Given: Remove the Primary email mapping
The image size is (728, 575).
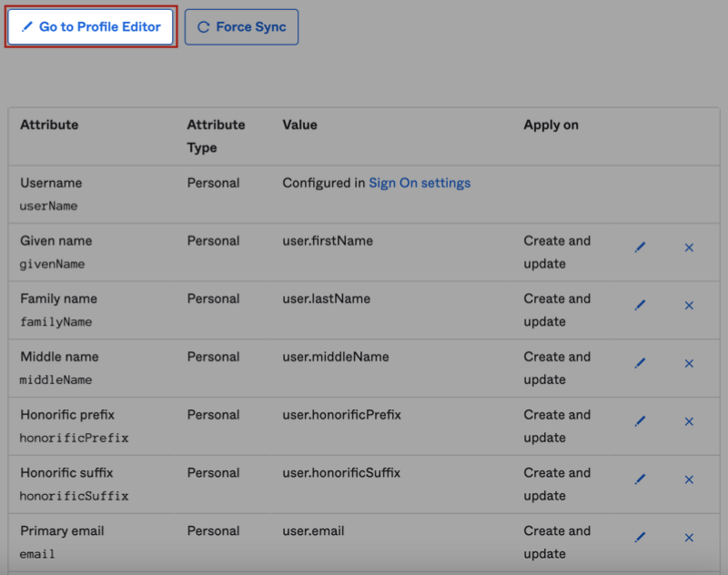Looking at the screenshot, I should pos(689,538).
